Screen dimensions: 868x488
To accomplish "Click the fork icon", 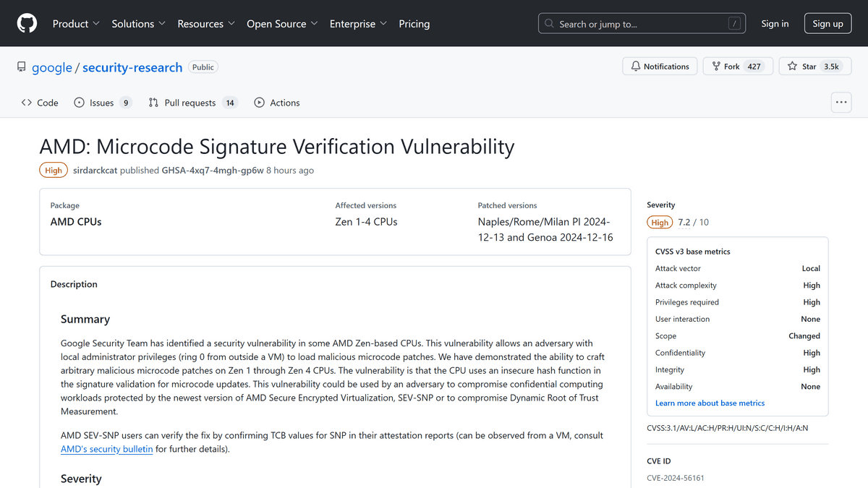I will pyautogui.click(x=716, y=67).
